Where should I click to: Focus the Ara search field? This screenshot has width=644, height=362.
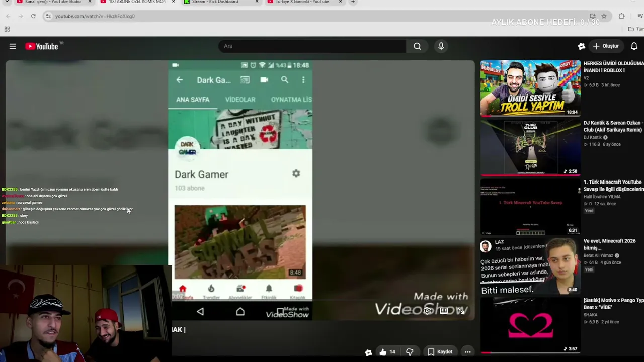point(312,46)
